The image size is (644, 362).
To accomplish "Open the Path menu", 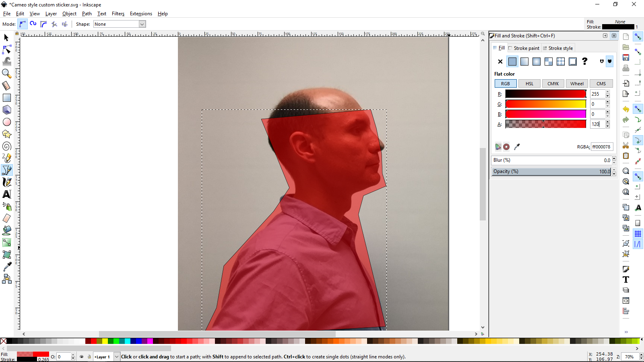I will pos(87,14).
